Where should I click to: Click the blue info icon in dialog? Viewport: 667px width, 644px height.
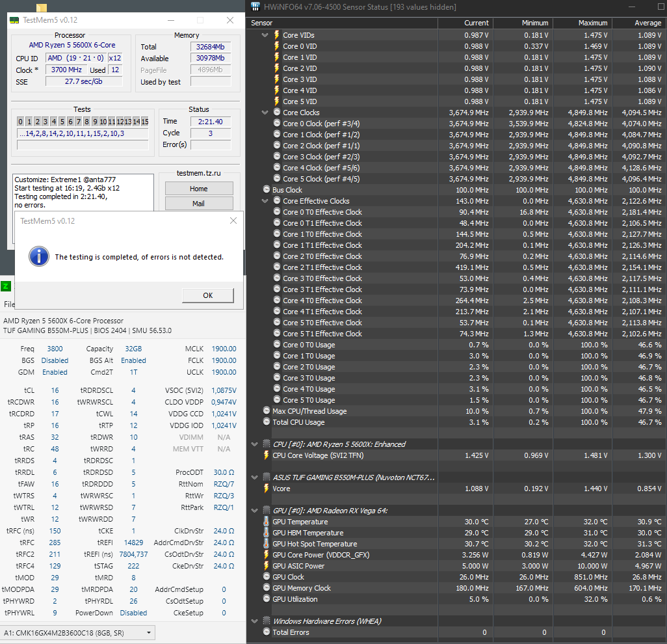click(39, 257)
